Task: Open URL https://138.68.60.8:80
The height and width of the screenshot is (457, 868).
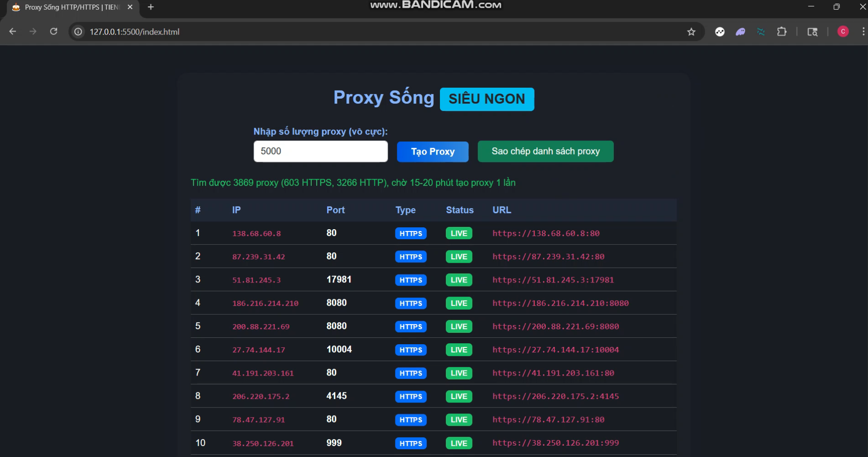Action: [x=546, y=233]
